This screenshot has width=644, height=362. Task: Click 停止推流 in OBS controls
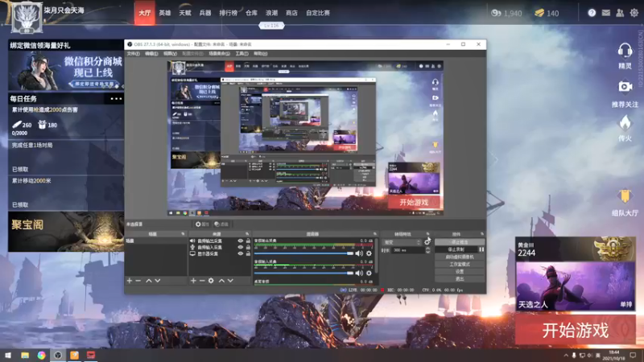click(460, 242)
